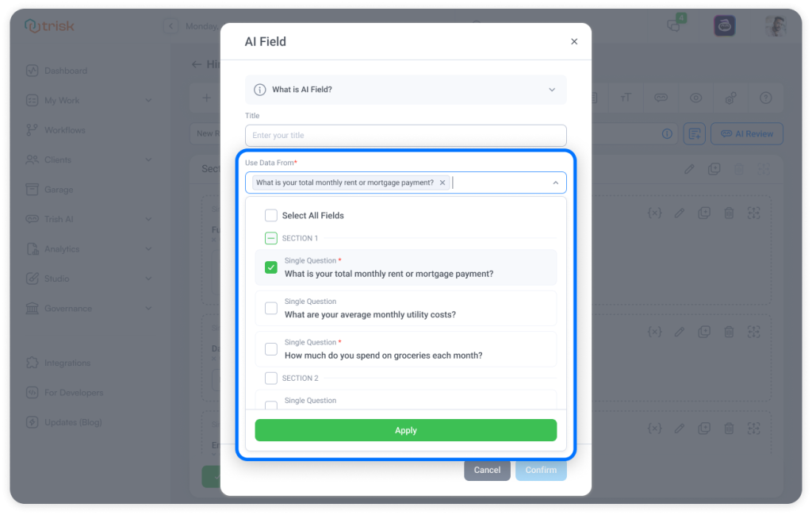Click the section focus icon
The image size is (812, 515).
coord(764,169)
